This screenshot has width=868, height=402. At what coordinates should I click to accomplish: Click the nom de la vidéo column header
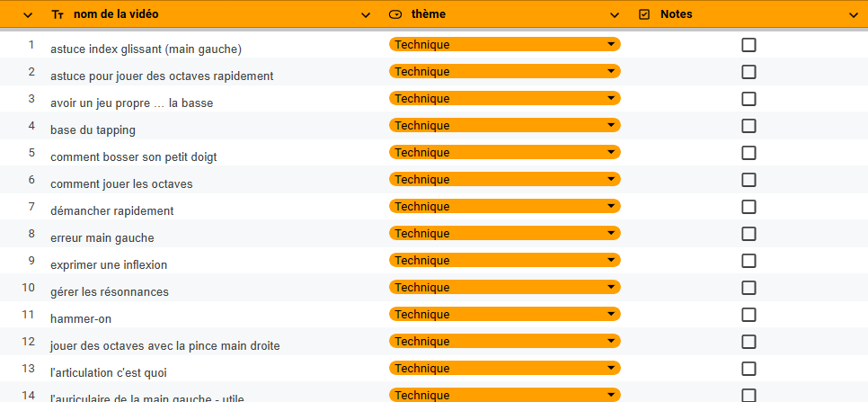[x=116, y=14]
